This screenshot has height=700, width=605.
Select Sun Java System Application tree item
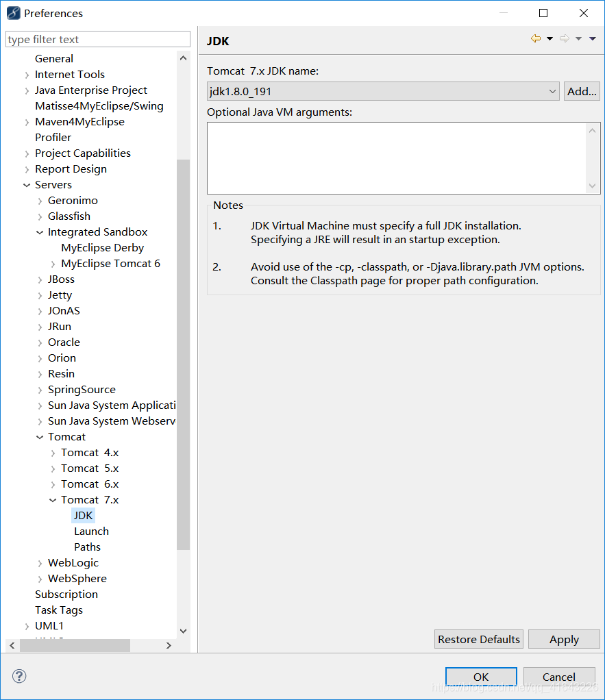pyautogui.click(x=112, y=405)
